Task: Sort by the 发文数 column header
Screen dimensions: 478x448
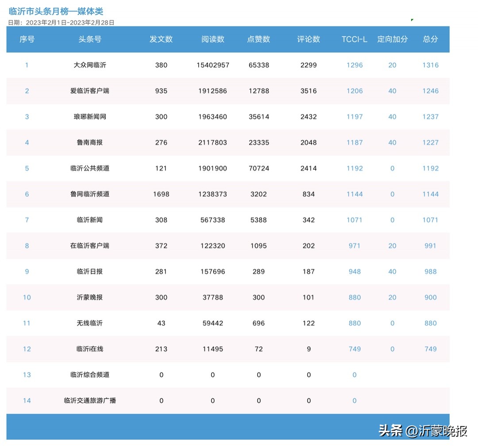Action: pos(161,39)
